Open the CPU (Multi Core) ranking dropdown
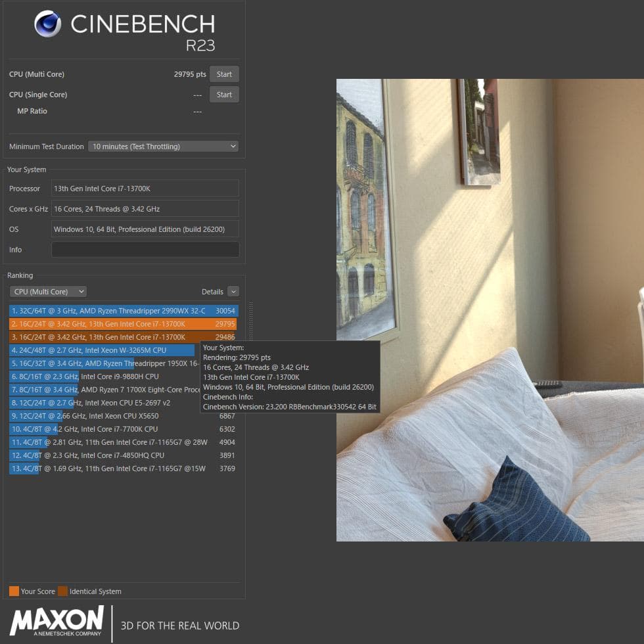The height and width of the screenshot is (644, 644). [x=48, y=292]
